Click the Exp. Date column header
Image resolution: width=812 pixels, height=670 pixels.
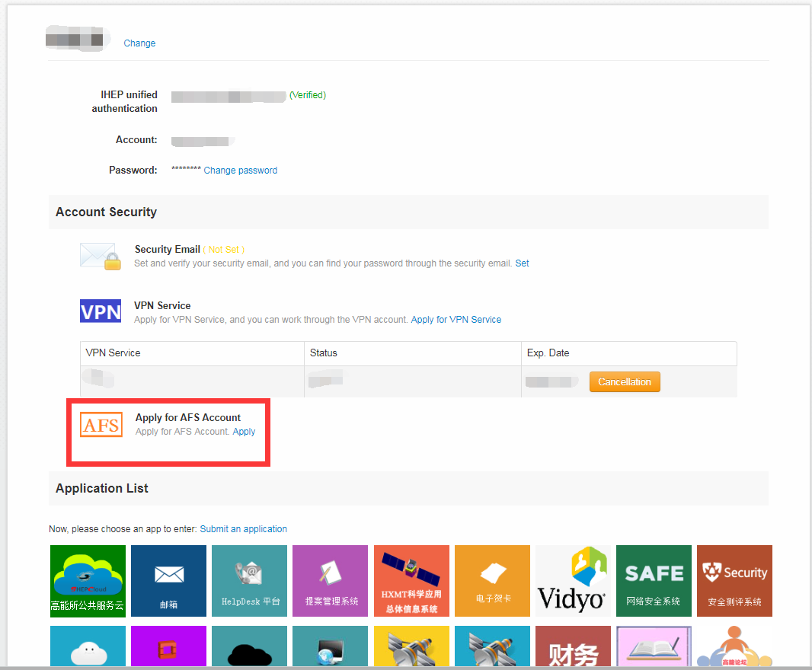628,353
